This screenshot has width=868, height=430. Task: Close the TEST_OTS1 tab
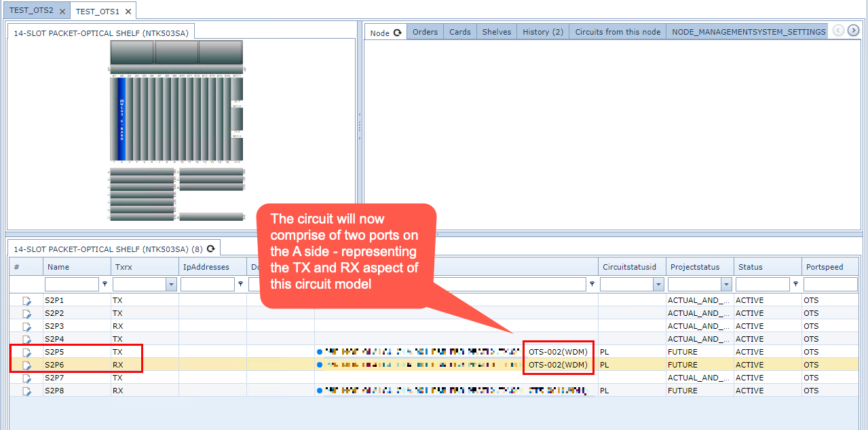pyautogui.click(x=128, y=12)
